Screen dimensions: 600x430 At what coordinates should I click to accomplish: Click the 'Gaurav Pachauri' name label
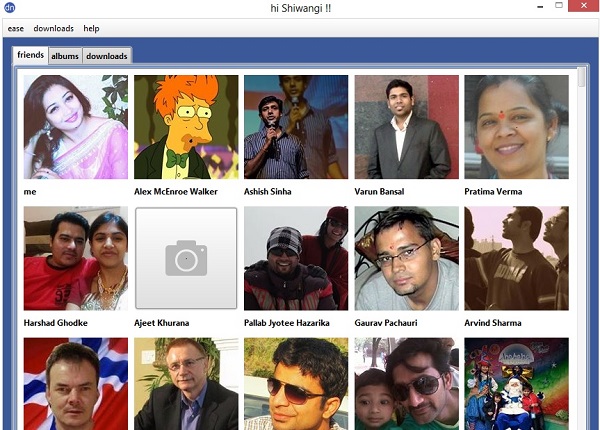point(386,323)
